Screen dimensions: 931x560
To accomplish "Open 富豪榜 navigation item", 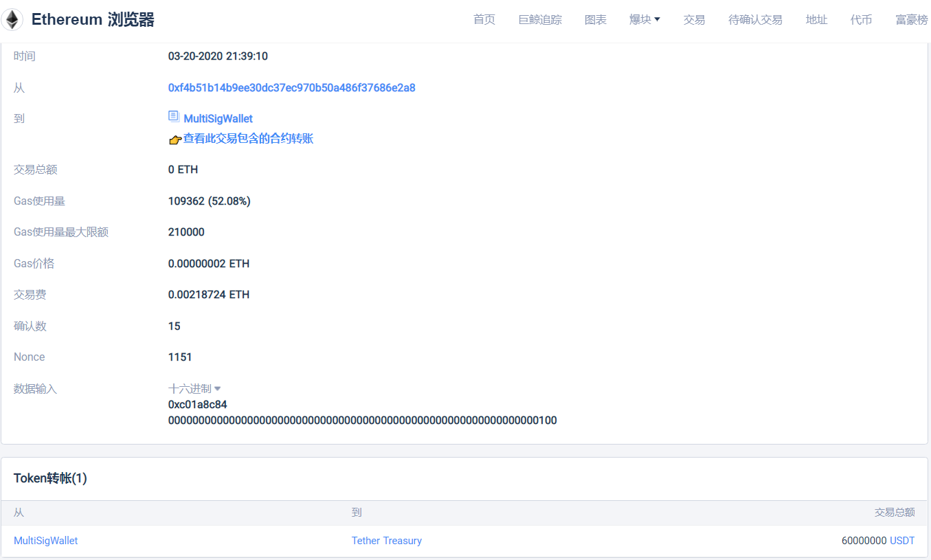I will pos(912,19).
